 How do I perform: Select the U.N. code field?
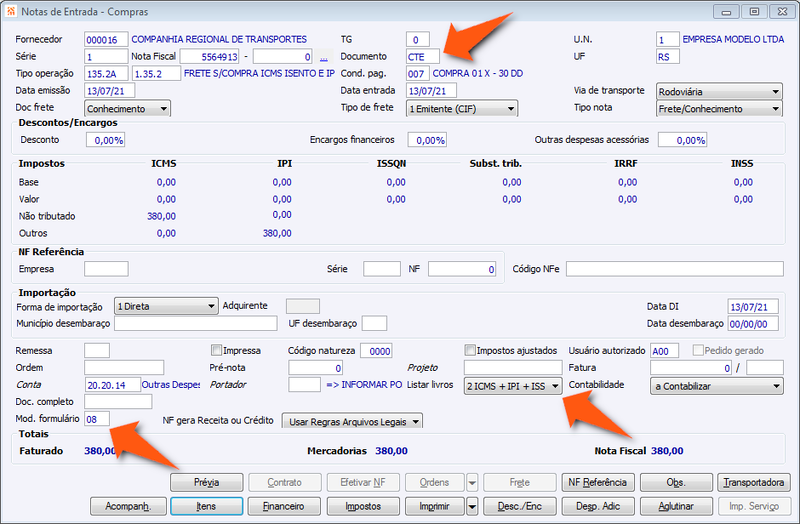click(x=667, y=39)
